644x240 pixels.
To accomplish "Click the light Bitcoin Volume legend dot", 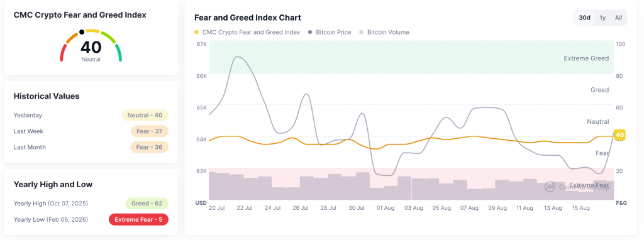I will click(x=362, y=32).
